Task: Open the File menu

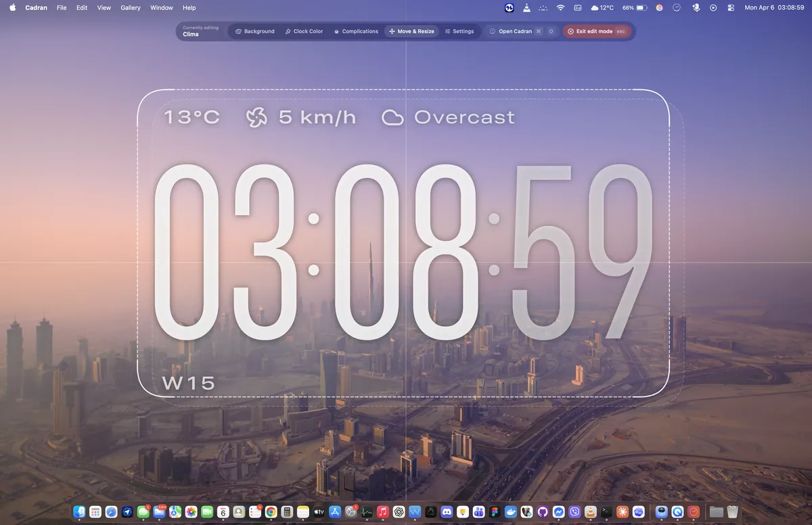Action: (x=62, y=7)
